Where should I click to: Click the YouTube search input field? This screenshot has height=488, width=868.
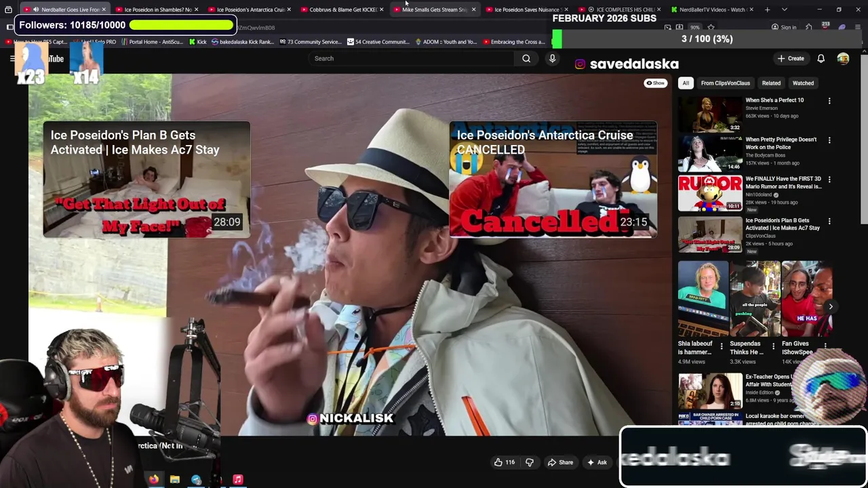tap(411, 58)
